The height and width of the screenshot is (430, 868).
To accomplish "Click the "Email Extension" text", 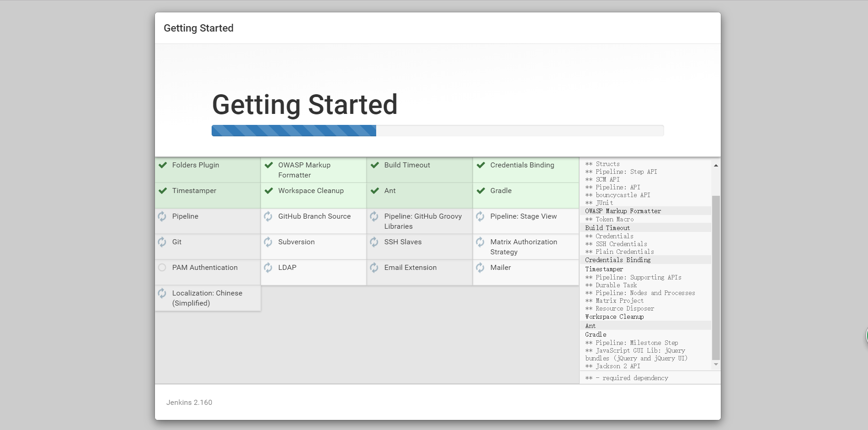I will pos(410,268).
